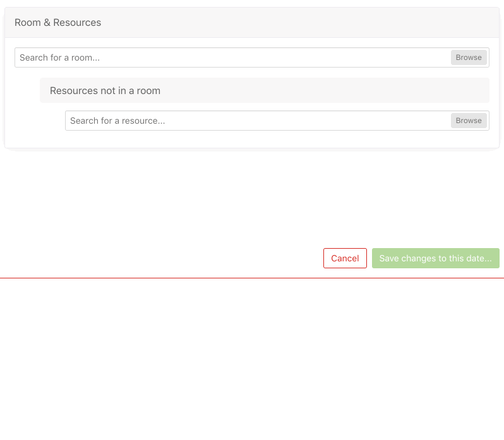This screenshot has width=504, height=440.
Task: Open the resource browser via Browse
Action: 469,121
